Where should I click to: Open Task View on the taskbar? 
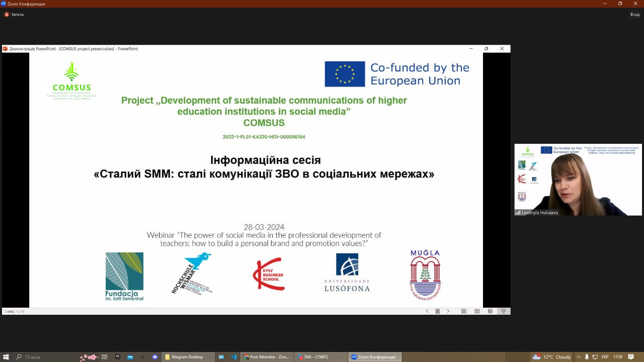tap(105, 357)
